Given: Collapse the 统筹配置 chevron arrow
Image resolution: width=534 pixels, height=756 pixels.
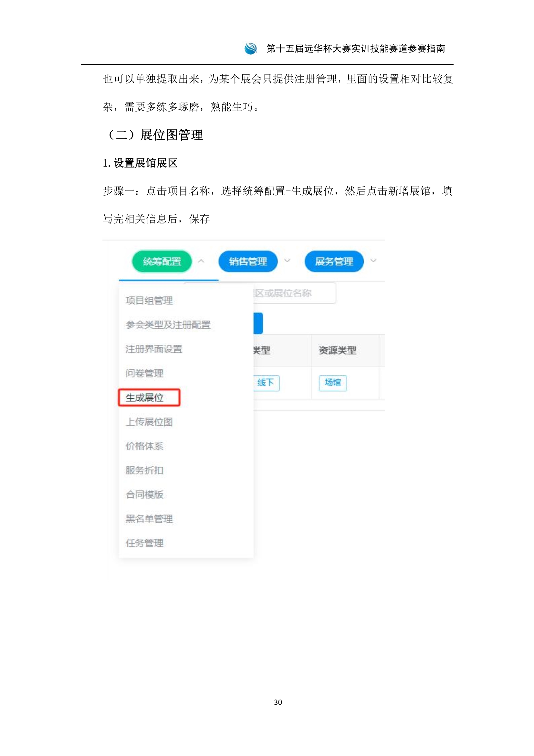Looking at the screenshot, I should pos(201,261).
